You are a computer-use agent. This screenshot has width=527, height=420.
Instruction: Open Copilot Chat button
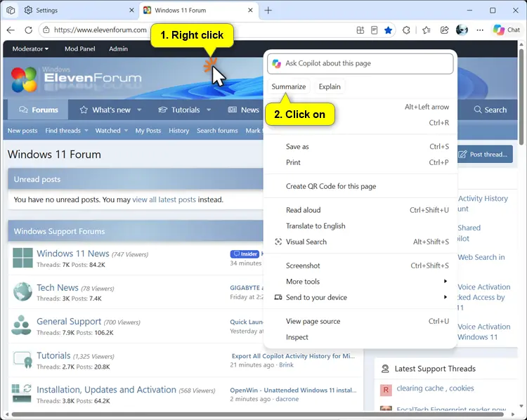507,30
